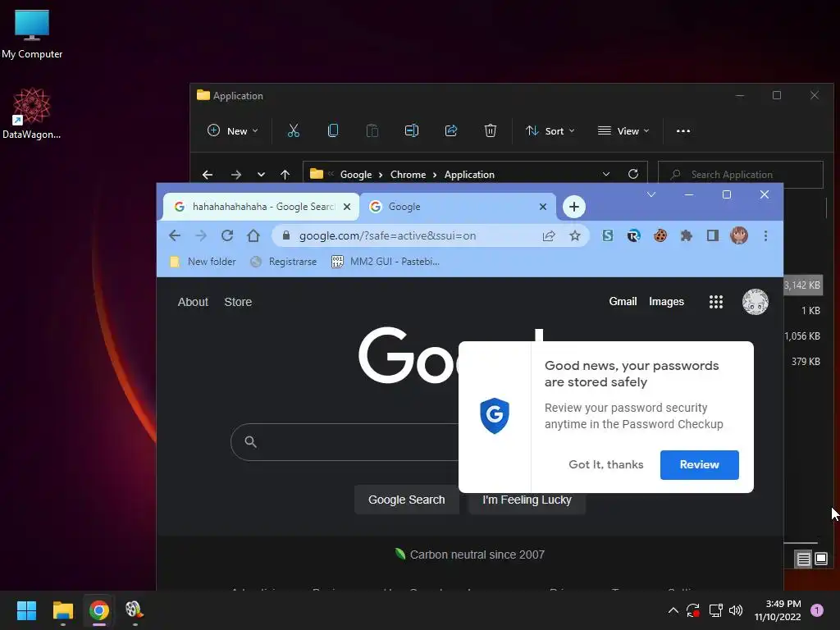This screenshot has width=840, height=630.
Task: Show hidden system tray icons
Action: [x=673, y=610]
